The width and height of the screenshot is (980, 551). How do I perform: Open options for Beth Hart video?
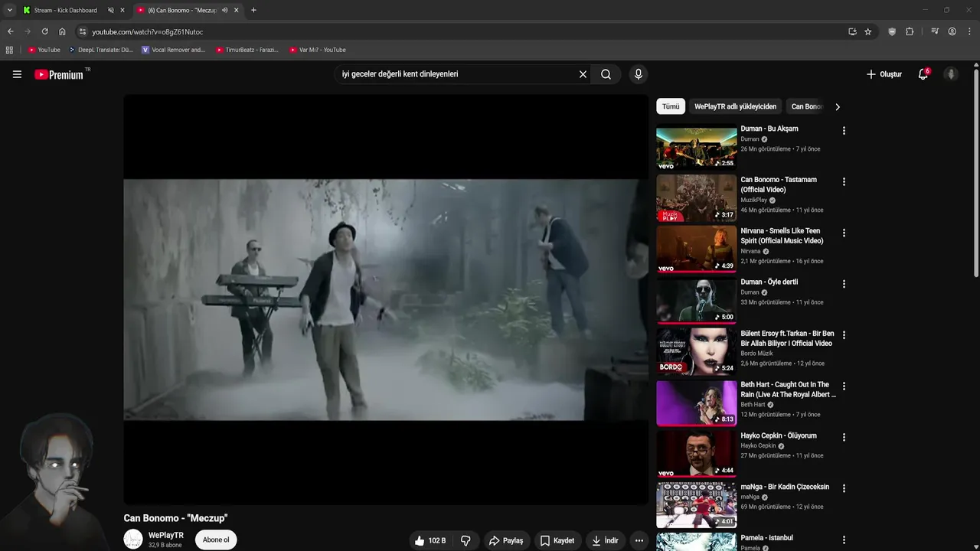pyautogui.click(x=844, y=386)
